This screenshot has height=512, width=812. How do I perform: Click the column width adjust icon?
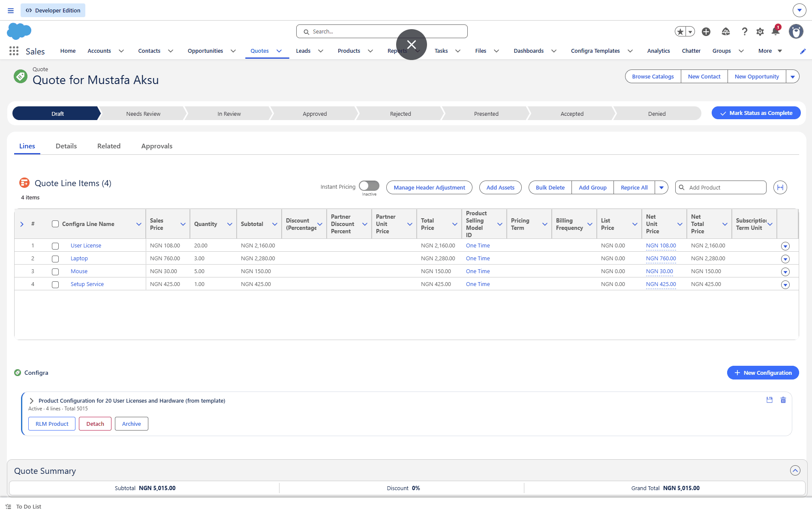point(780,187)
